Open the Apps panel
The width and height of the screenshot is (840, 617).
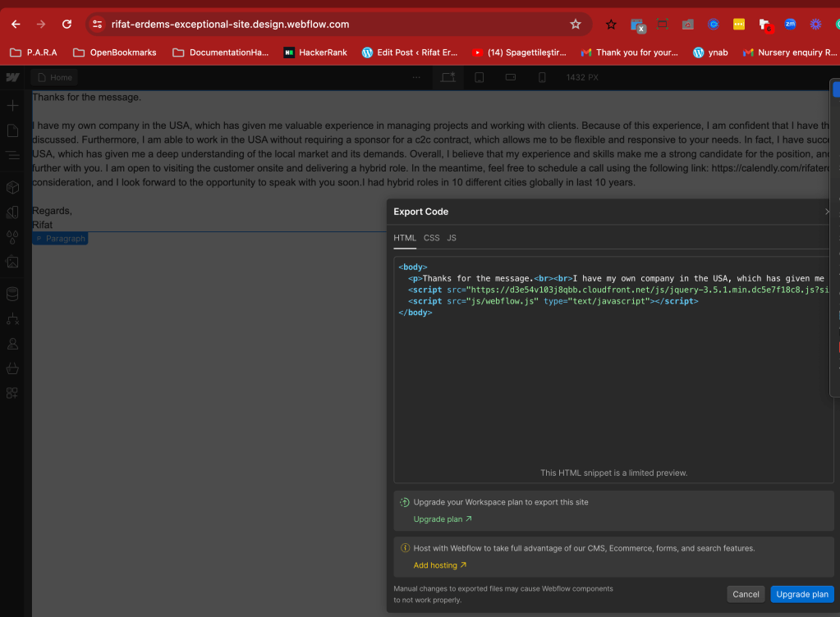(x=12, y=393)
